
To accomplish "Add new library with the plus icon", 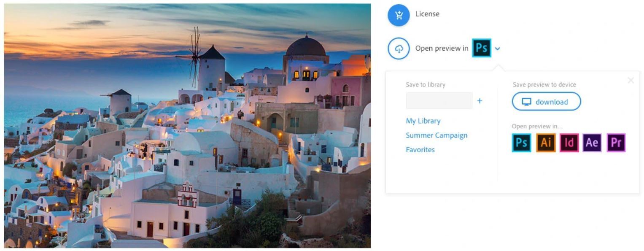I will click(480, 101).
